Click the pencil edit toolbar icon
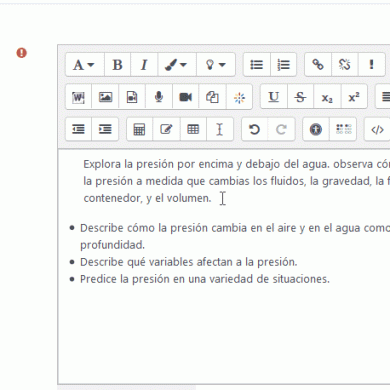390x390 pixels. coord(166,129)
